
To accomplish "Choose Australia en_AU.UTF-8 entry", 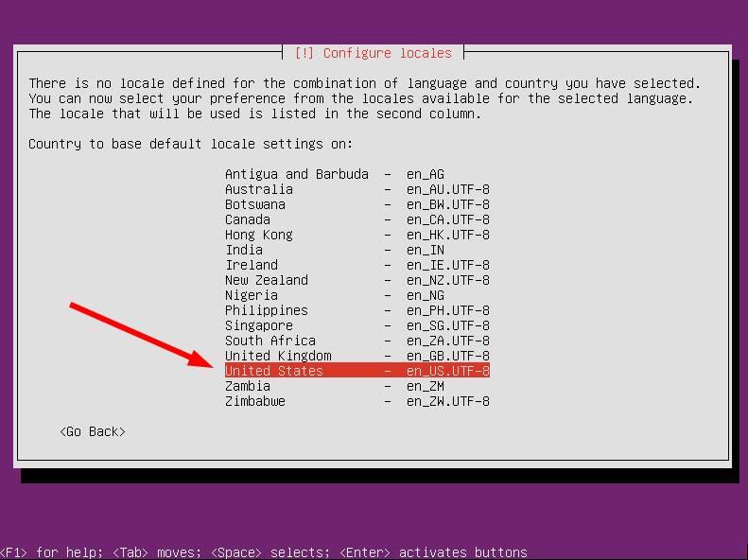I will tap(357, 189).
